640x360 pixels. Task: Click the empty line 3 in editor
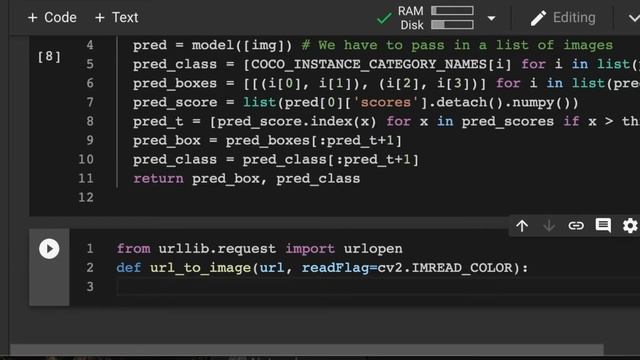[378, 287]
